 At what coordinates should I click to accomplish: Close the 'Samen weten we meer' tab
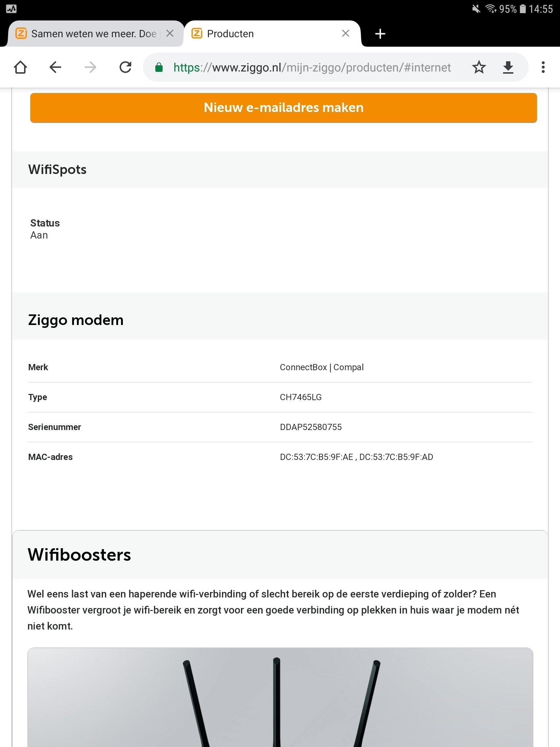point(170,34)
